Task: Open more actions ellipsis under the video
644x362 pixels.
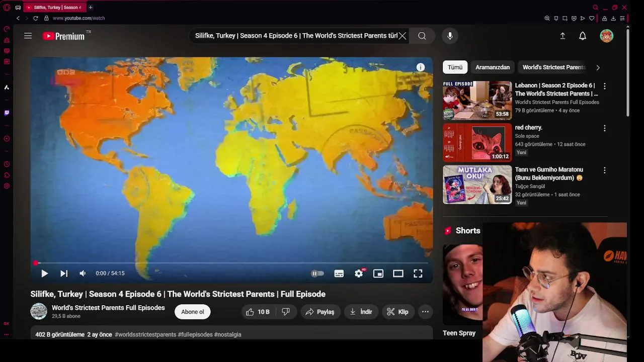Action: click(425, 312)
